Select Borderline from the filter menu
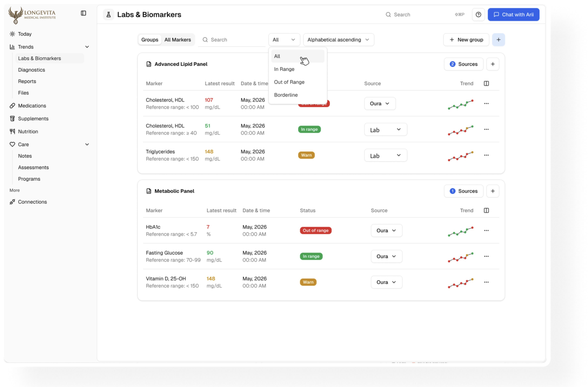Screen dimensions: 588x387 298,95
